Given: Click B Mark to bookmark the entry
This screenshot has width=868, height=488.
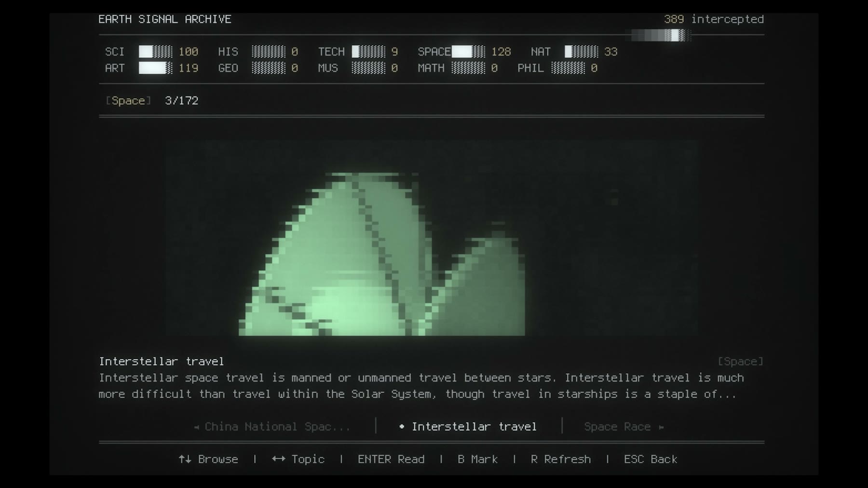Looking at the screenshot, I should 477,459.
